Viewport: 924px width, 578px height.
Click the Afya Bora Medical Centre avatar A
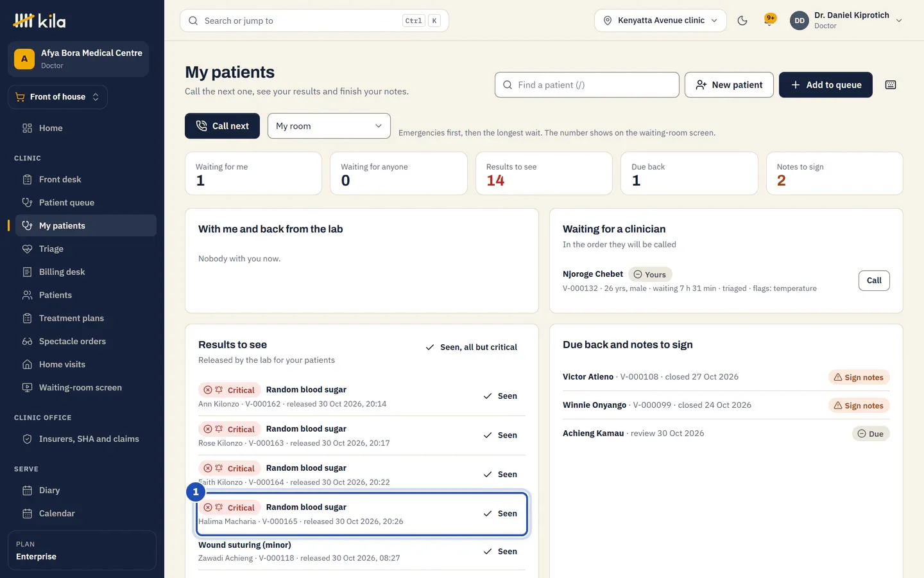24,59
